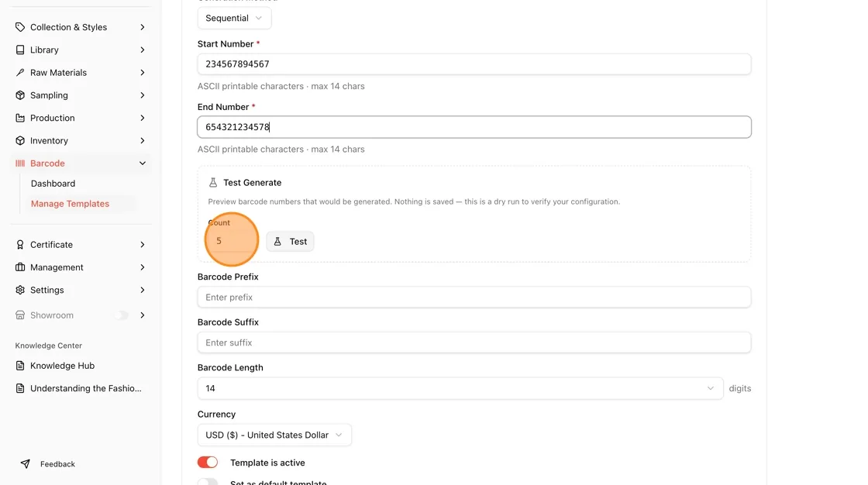
Task: Open Manage Templates submenu item
Action: click(71, 204)
